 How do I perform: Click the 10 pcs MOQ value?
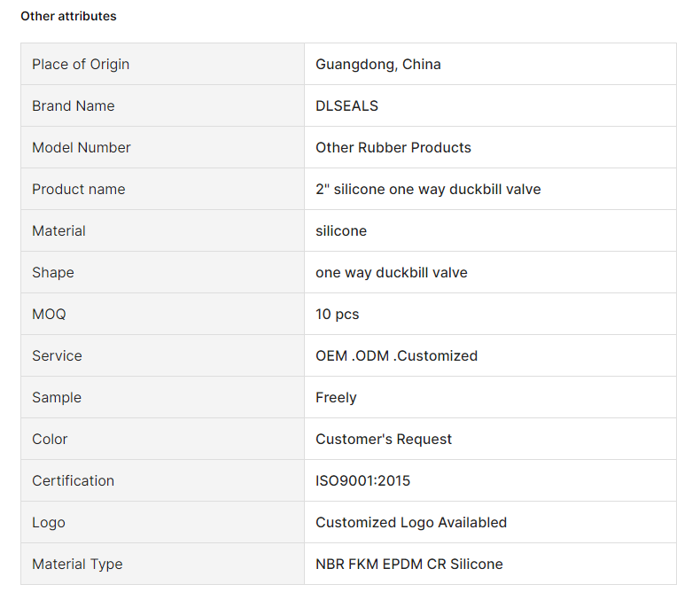pos(337,315)
